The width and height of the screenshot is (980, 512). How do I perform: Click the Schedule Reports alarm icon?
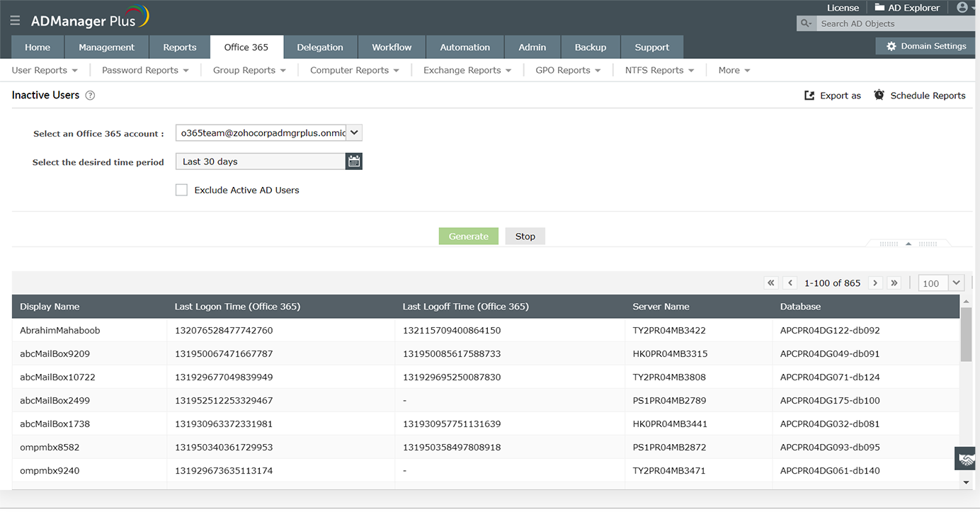coord(879,95)
